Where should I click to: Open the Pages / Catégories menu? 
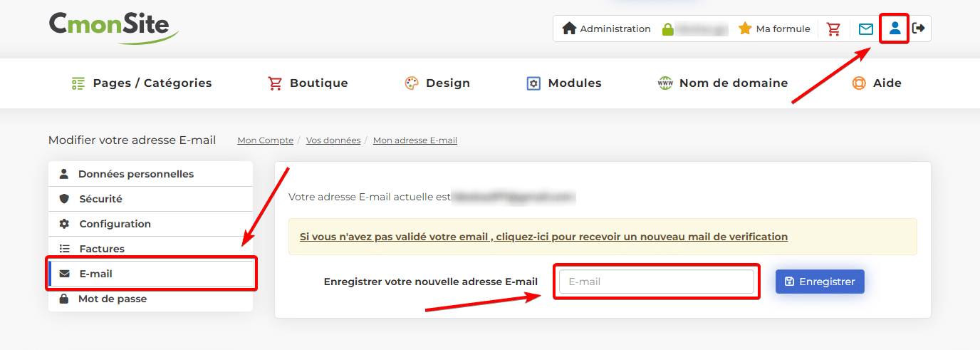142,83
